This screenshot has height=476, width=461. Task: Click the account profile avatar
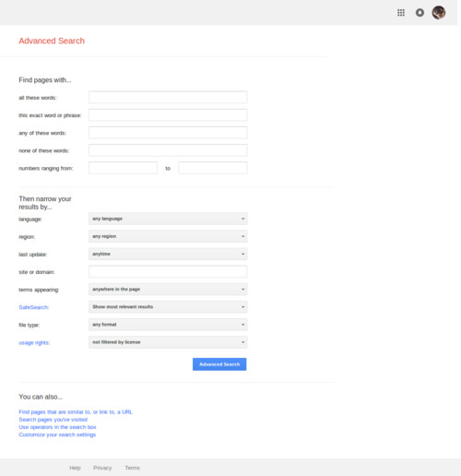point(439,13)
